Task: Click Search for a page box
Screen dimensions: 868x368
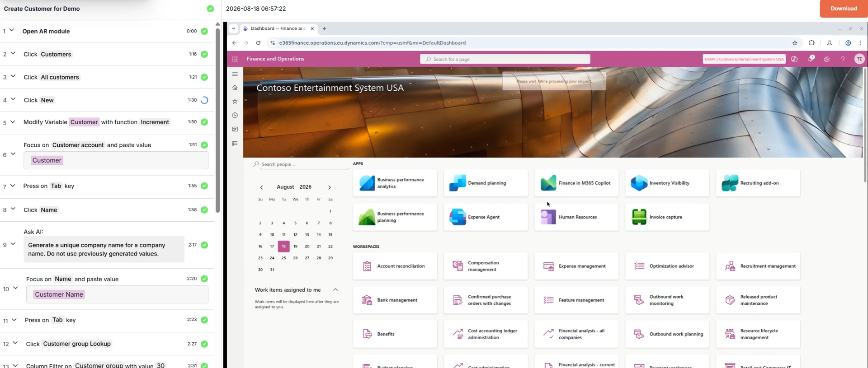Action: [505, 59]
